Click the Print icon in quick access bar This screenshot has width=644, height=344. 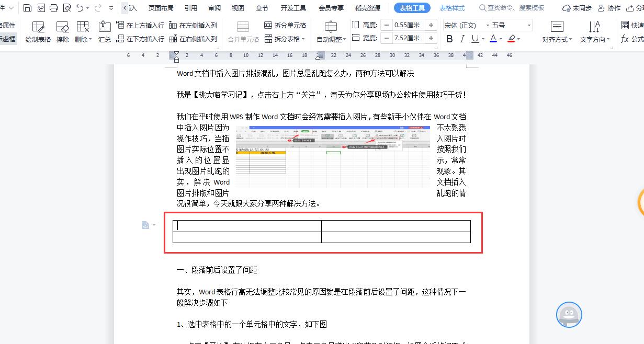(x=53, y=8)
